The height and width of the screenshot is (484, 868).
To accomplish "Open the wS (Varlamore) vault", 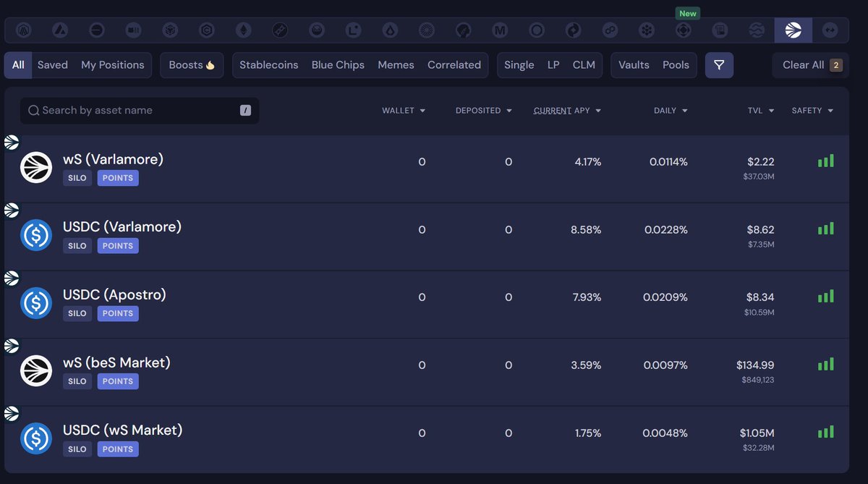I will tap(427, 169).
